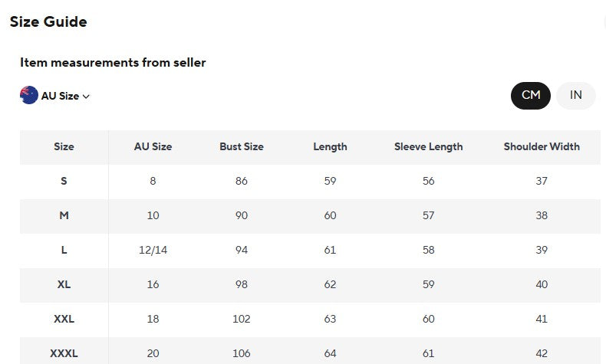Click the Shoulder Width column header
The image size is (606, 364).
tap(542, 146)
